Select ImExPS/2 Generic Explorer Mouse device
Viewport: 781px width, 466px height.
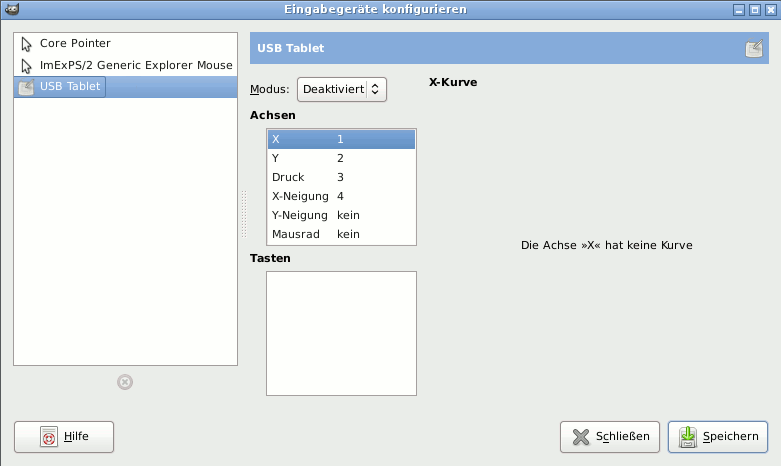[x=126, y=65]
